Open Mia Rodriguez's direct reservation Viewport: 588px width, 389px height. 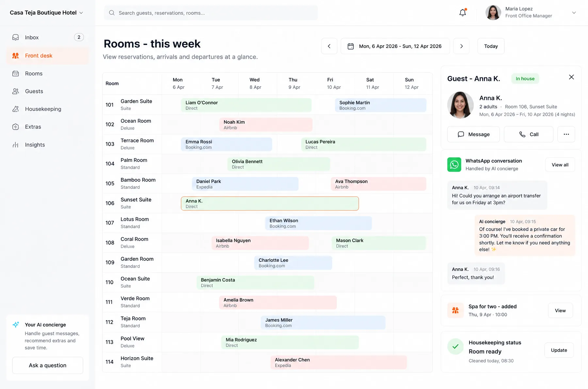point(290,342)
